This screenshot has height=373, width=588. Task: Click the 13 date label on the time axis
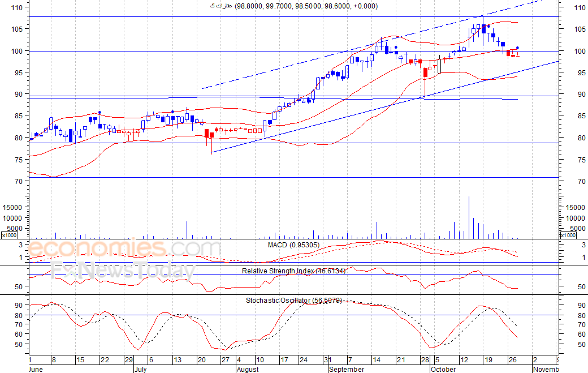pyautogui.click(x=178, y=360)
